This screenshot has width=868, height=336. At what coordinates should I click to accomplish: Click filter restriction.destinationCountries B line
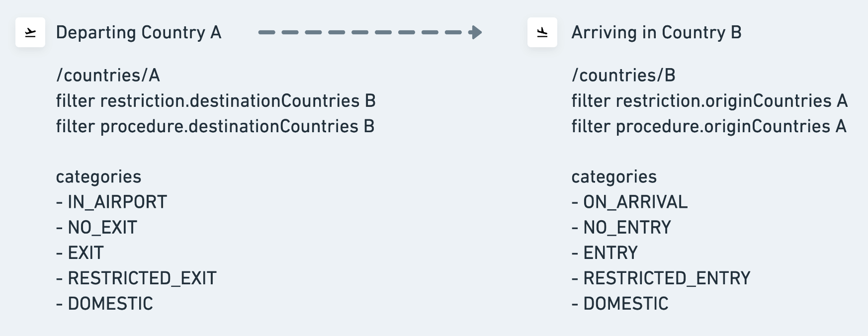click(x=216, y=101)
